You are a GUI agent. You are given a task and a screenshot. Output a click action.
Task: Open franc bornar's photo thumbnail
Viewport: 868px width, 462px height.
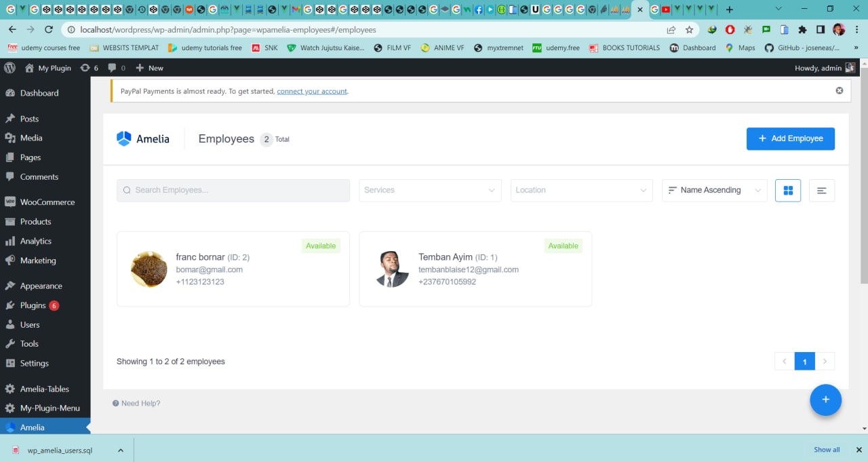[x=149, y=269]
